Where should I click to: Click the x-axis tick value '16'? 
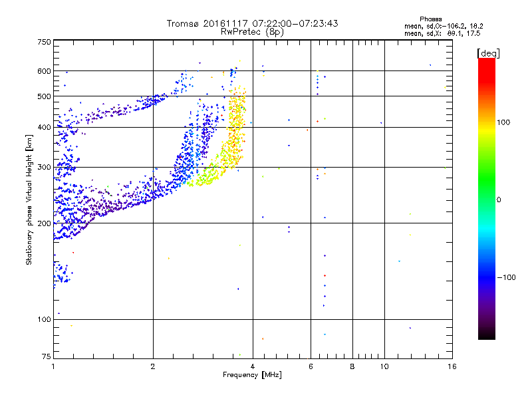[x=452, y=366]
